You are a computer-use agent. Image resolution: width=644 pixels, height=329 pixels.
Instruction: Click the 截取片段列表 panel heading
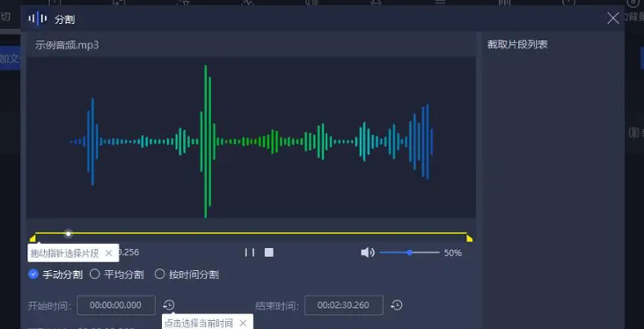point(517,44)
